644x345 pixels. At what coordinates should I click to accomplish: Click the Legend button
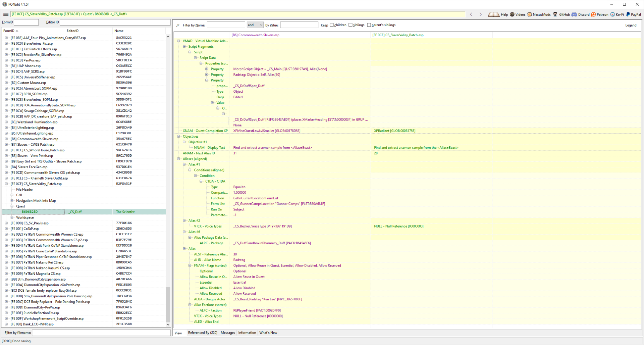click(x=631, y=25)
